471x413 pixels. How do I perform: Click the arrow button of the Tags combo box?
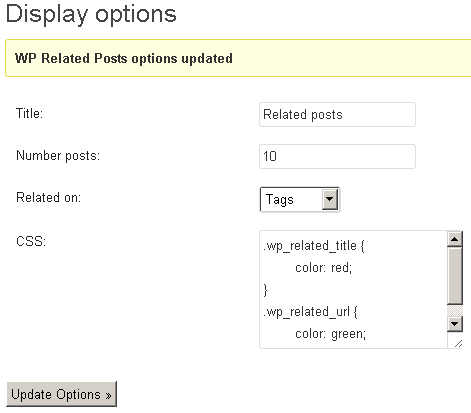(x=330, y=199)
